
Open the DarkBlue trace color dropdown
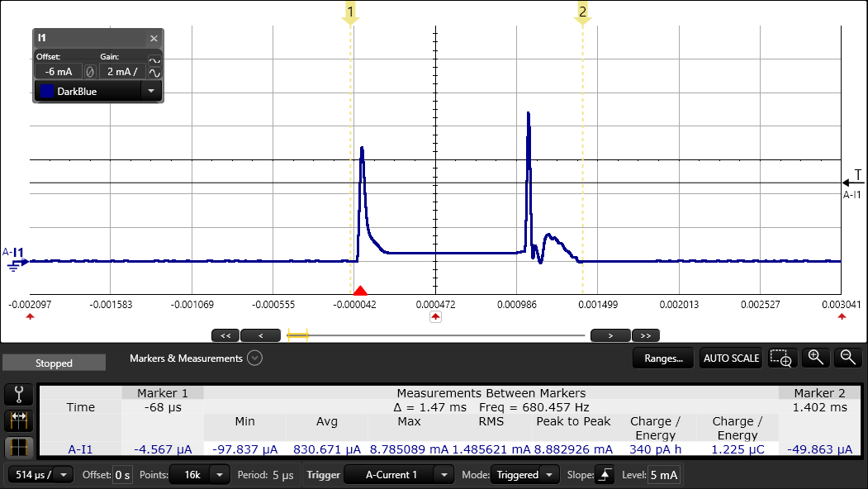(x=151, y=91)
